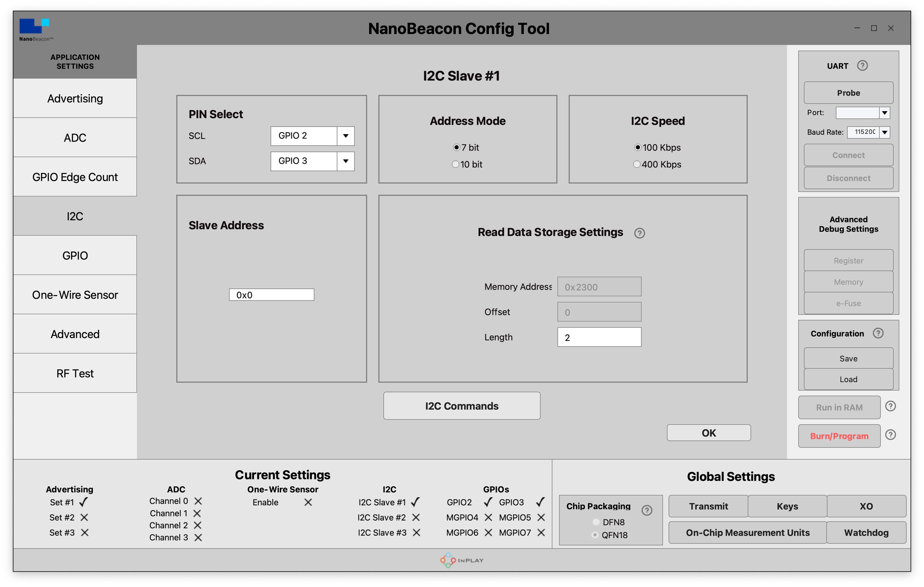Viewport: 924px width, 587px height.
Task: Click the Burn/Program button
Action: [839, 436]
